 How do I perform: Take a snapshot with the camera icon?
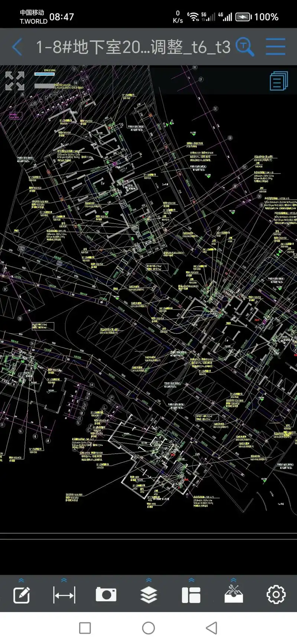point(106,595)
